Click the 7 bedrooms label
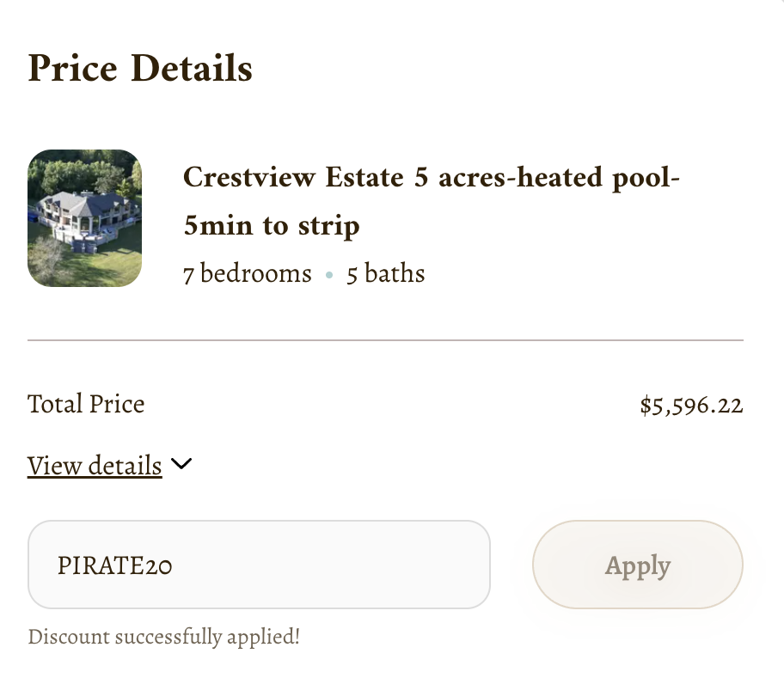 [248, 274]
